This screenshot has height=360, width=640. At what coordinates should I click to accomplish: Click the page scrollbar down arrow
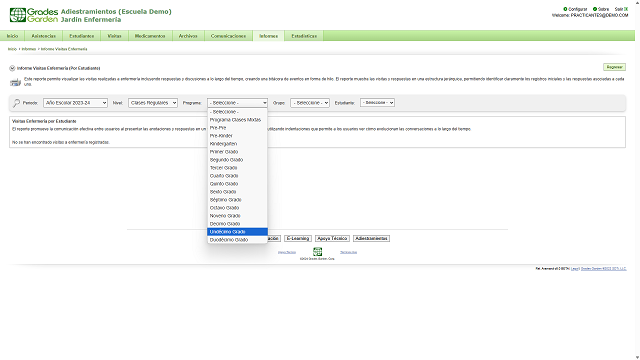pyautogui.click(x=637, y=357)
